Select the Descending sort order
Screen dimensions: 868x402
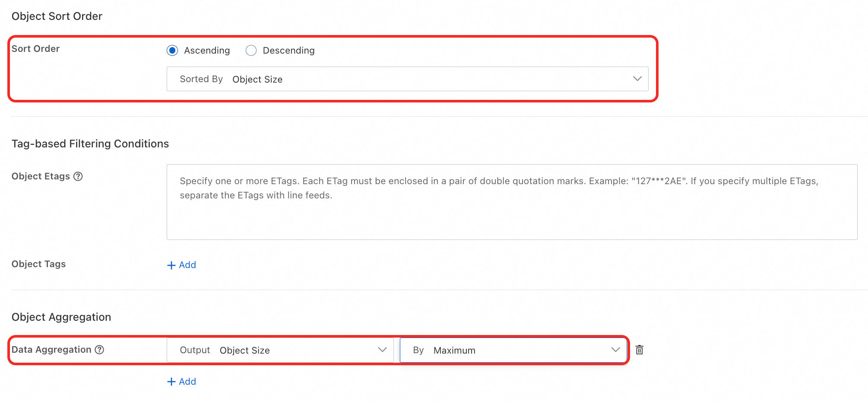click(251, 50)
